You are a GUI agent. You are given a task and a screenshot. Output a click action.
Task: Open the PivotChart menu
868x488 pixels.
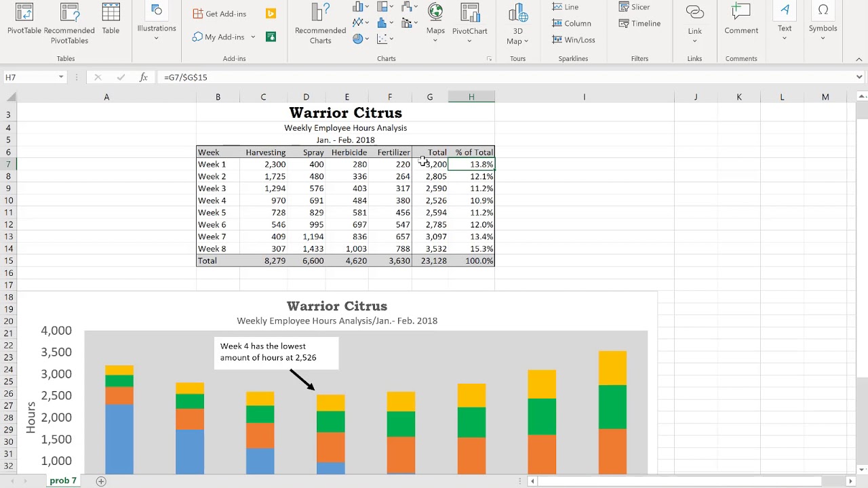[x=469, y=24]
